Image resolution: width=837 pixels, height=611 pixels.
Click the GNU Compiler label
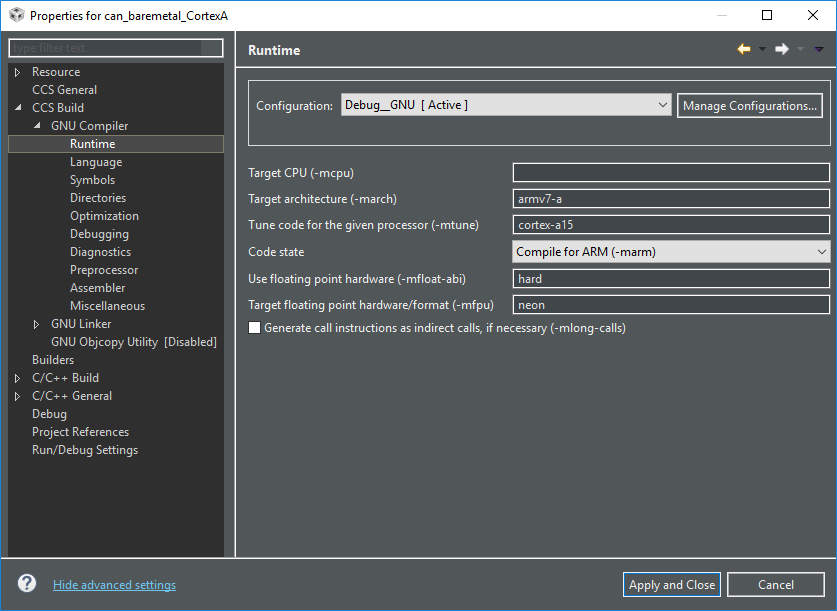(90, 126)
